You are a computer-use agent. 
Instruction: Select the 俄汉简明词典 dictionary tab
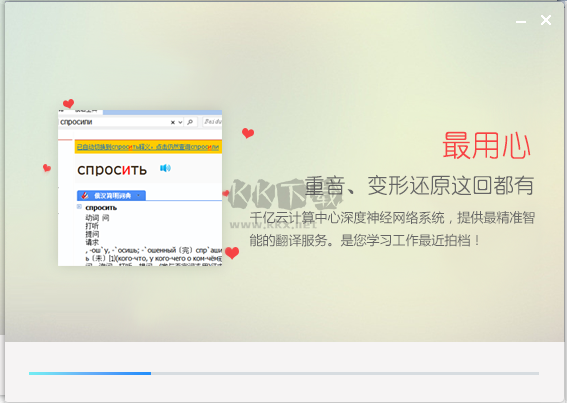click(111, 196)
